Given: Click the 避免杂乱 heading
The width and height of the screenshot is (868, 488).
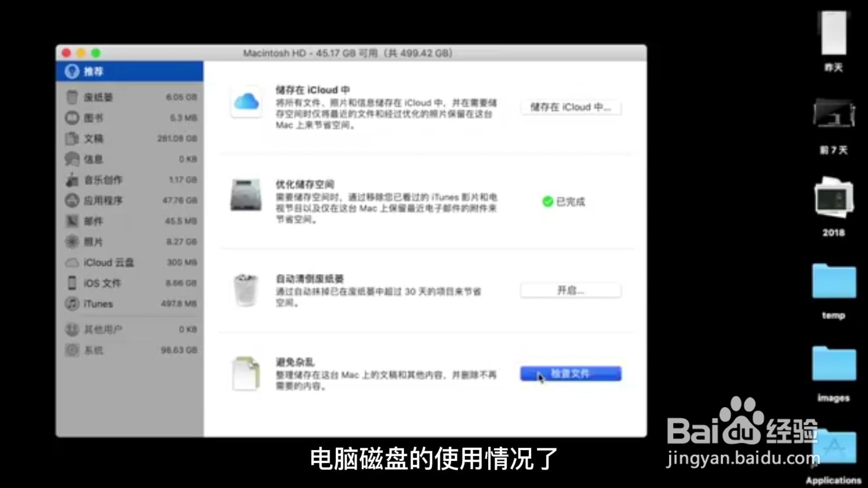Looking at the screenshot, I should 295,362.
